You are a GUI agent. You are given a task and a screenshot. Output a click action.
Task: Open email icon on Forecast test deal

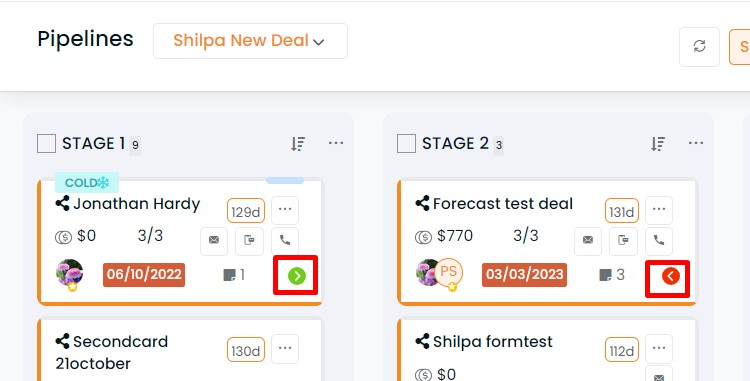point(588,240)
